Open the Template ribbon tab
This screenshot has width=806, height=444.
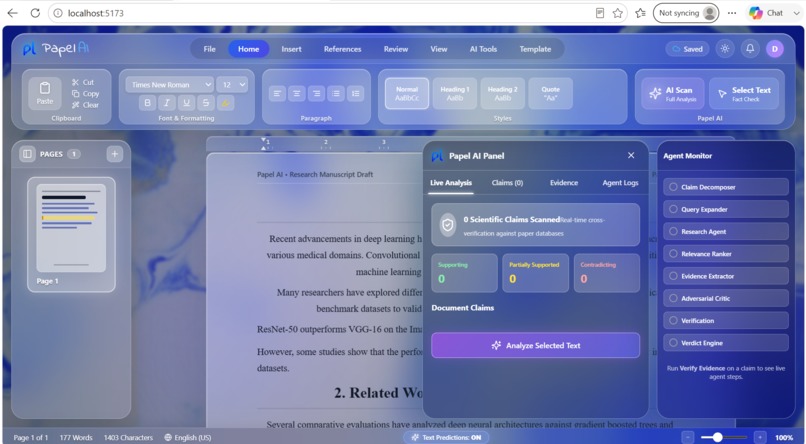(535, 49)
